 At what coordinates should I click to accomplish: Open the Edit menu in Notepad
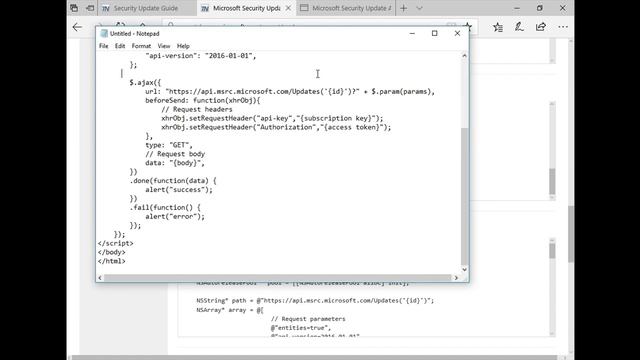click(x=120, y=46)
